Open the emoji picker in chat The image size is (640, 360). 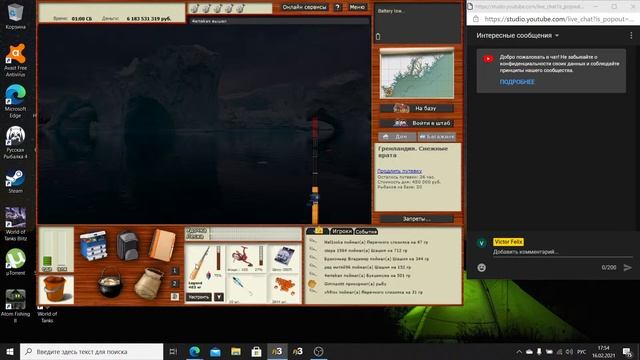click(x=482, y=267)
